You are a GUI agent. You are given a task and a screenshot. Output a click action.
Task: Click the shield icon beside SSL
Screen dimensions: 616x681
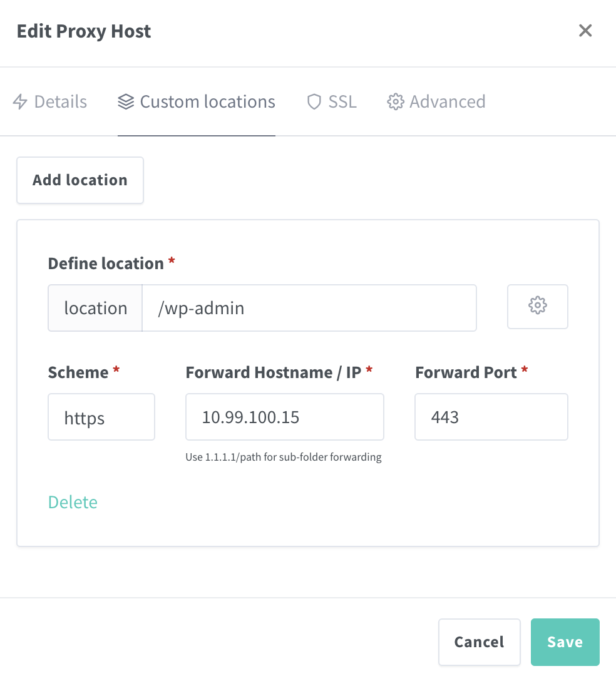[314, 102]
